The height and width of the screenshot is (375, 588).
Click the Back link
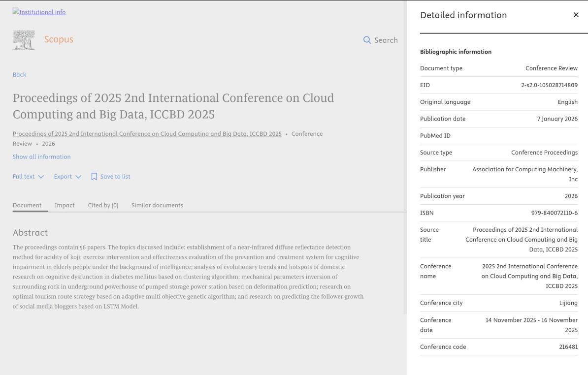point(19,75)
